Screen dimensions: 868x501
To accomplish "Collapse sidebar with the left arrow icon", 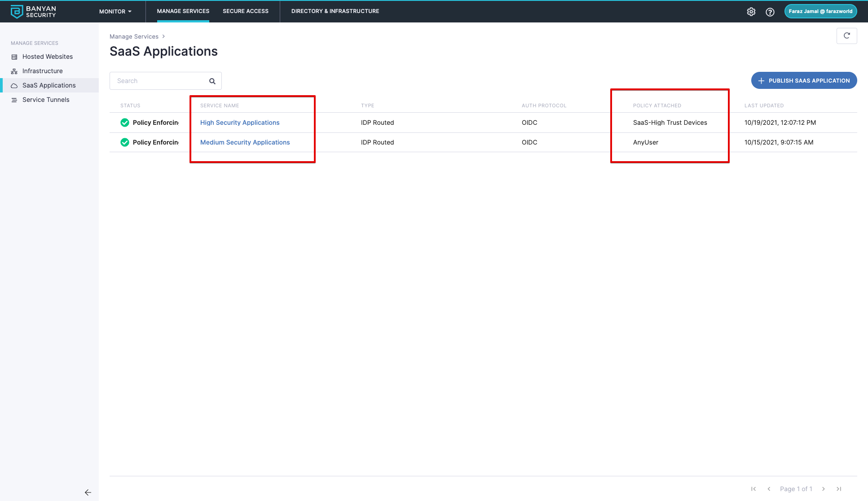I will [x=88, y=492].
